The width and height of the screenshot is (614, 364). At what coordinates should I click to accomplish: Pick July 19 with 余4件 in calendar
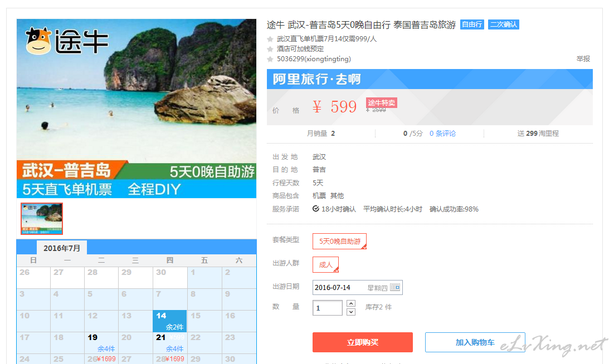tap(101, 342)
